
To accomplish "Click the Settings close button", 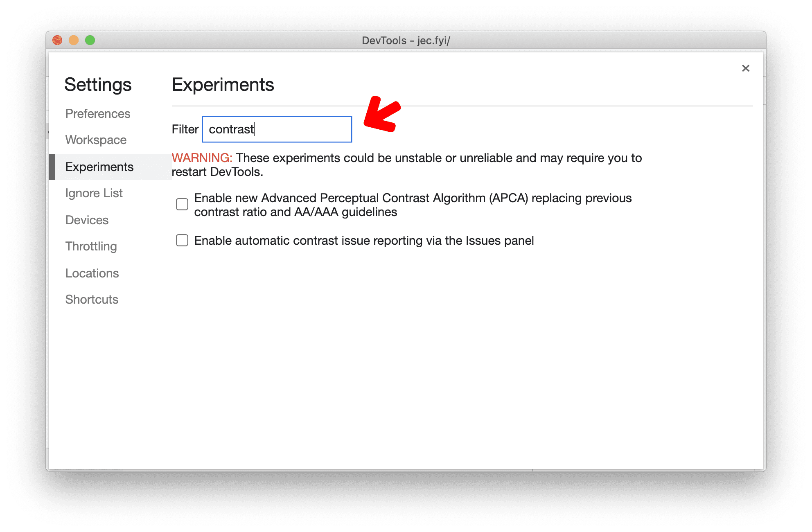I will (x=746, y=68).
